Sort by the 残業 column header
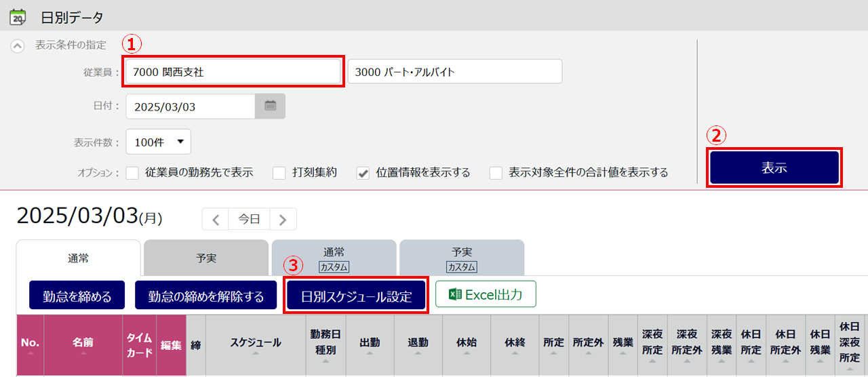 pyautogui.click(x=623, y=345)
